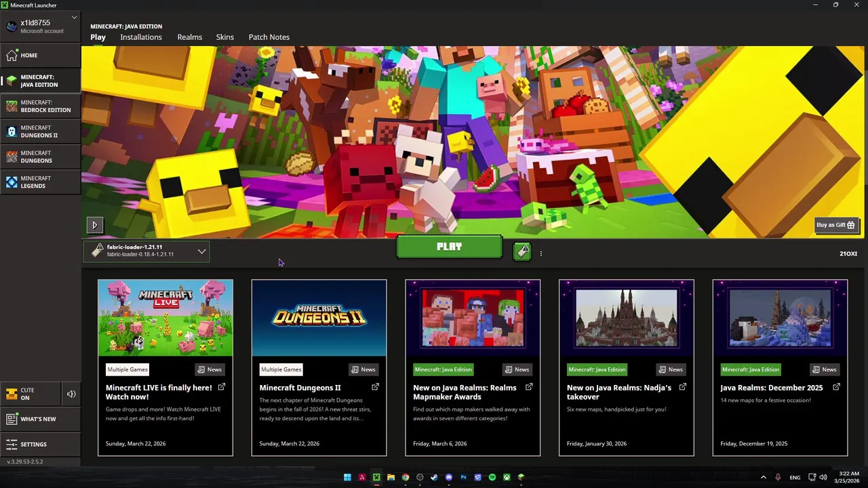Click launcher version v.3.29.53-2.5.2 text
The width and height of the screenshot is (868, 488).
pyautogui.click(x=25, y=462)
